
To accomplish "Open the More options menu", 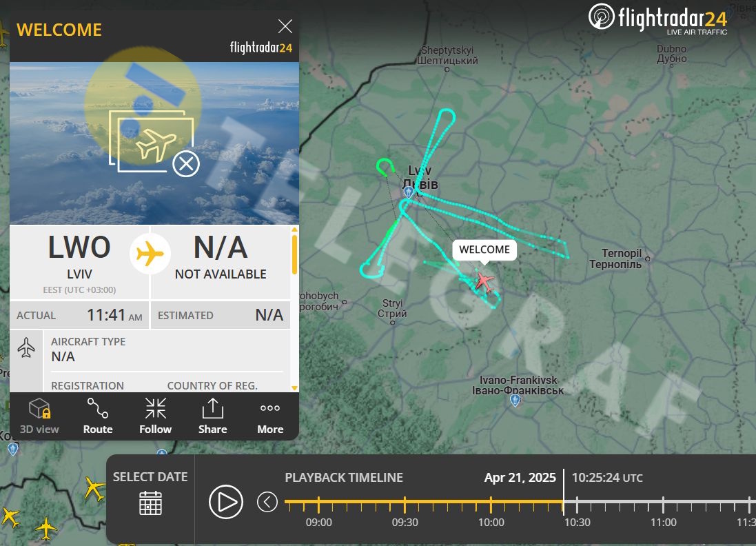I will [270, 416].
